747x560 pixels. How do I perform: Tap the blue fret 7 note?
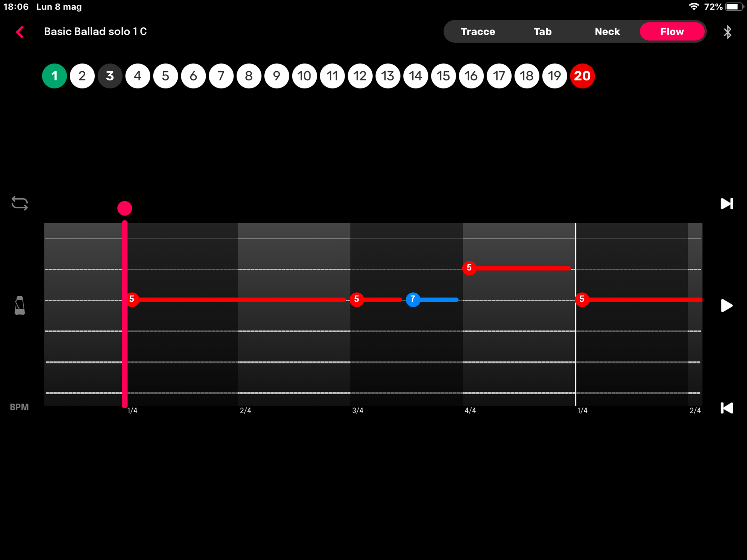[x=413, y=299]
